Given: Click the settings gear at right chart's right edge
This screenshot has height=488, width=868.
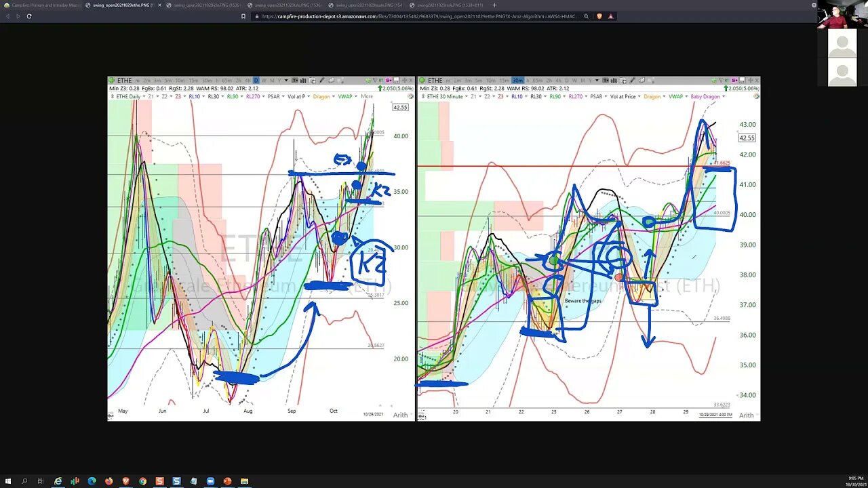Looking at the screenshot, I should click(x=755, y=96).
